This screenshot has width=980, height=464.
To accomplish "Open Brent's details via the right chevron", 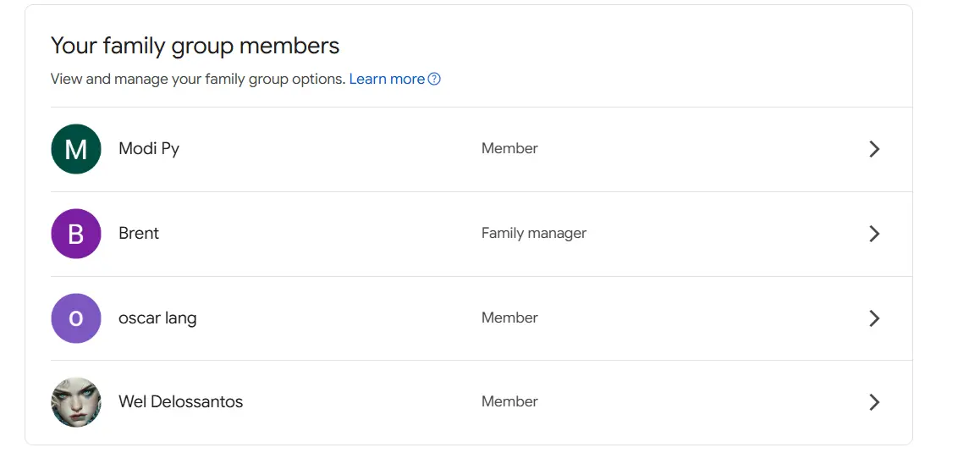I will tap(874, 233).
